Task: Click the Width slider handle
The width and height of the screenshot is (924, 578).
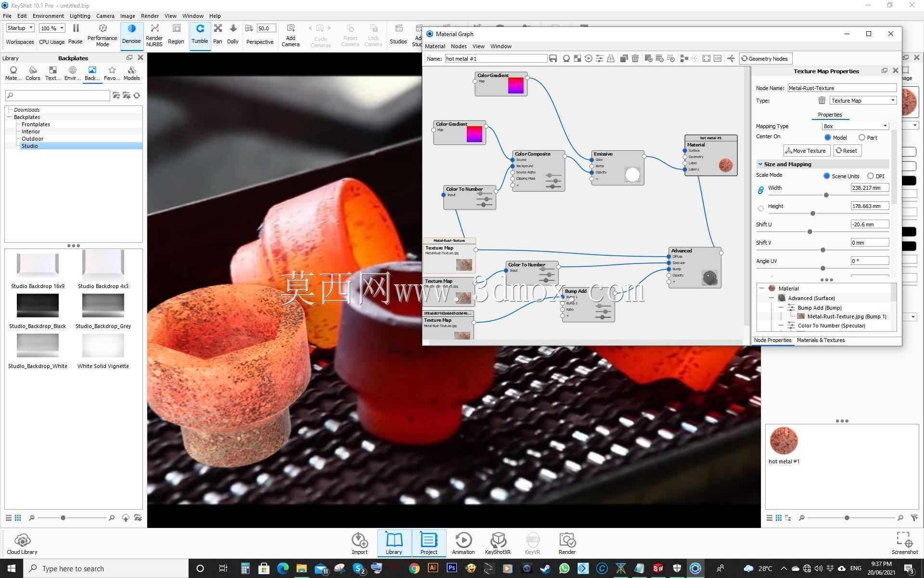Action: click(826, 195)
